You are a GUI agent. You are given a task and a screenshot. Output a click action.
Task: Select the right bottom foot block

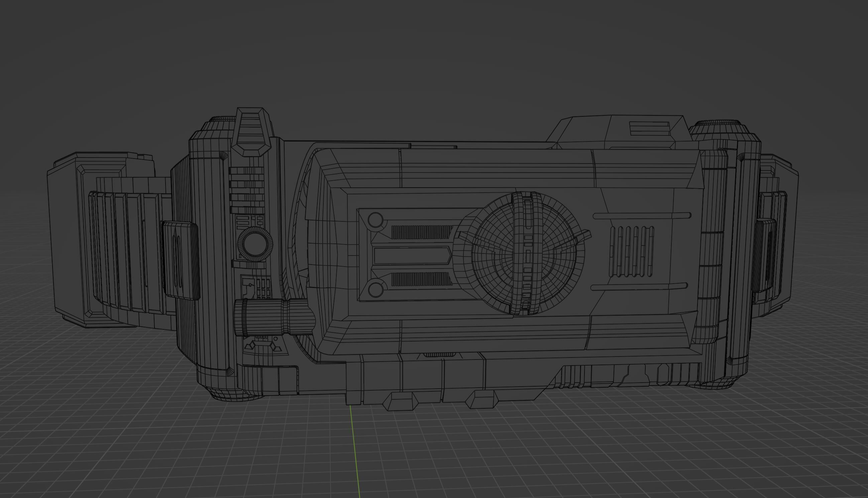point(482,400)
